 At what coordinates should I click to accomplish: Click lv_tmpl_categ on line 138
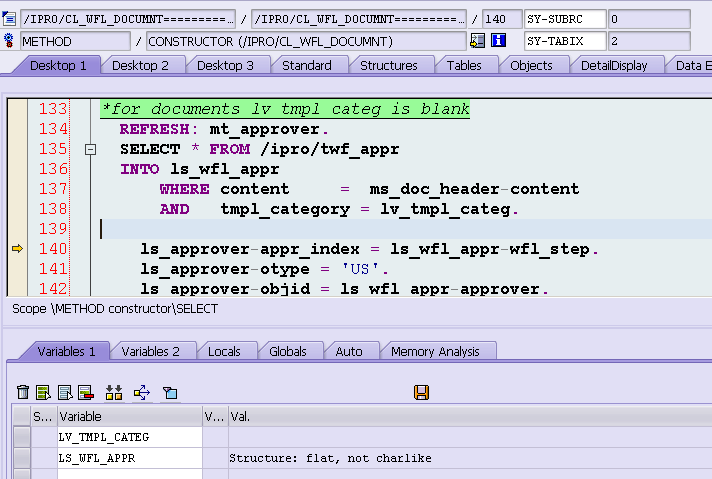click(445, 209)
